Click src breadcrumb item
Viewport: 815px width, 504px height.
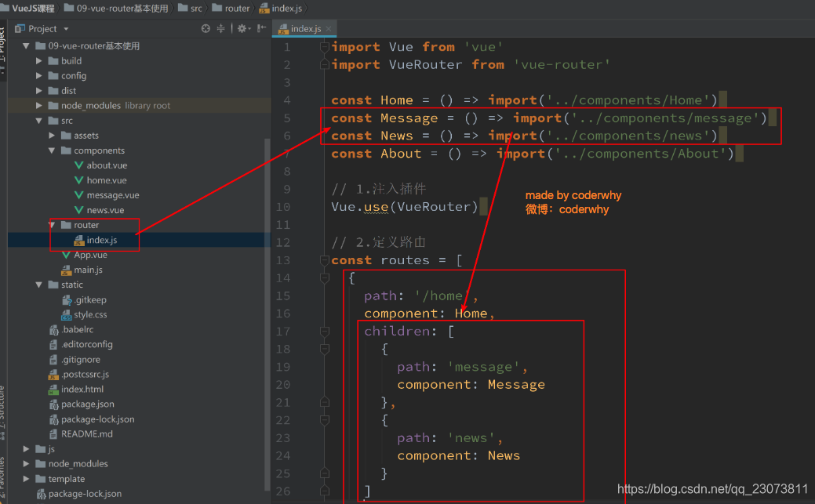coord(196,9)
